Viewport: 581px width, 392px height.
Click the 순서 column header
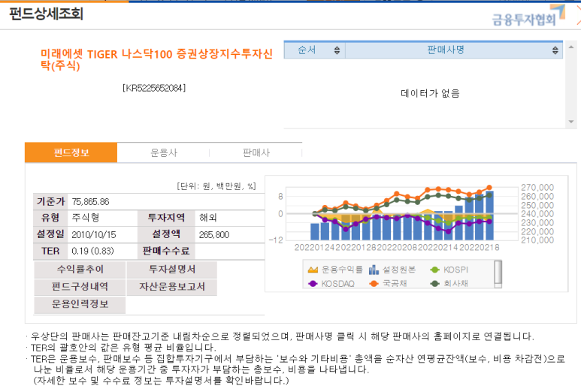[315, 50]
